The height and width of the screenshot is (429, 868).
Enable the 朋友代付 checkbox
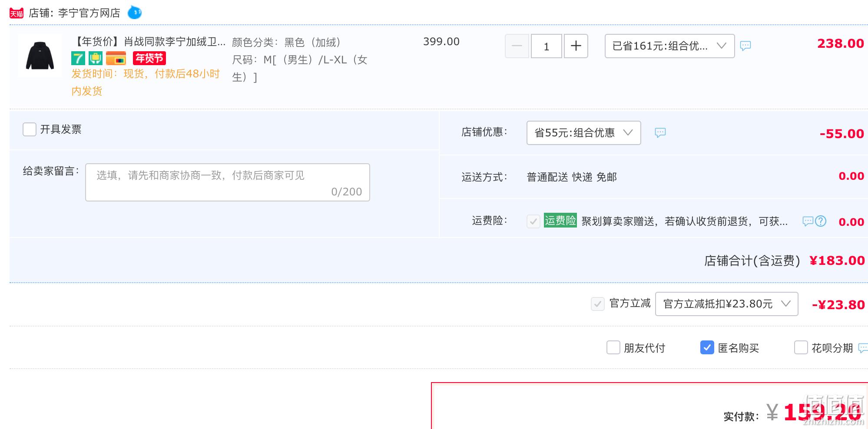coord(613,347)
